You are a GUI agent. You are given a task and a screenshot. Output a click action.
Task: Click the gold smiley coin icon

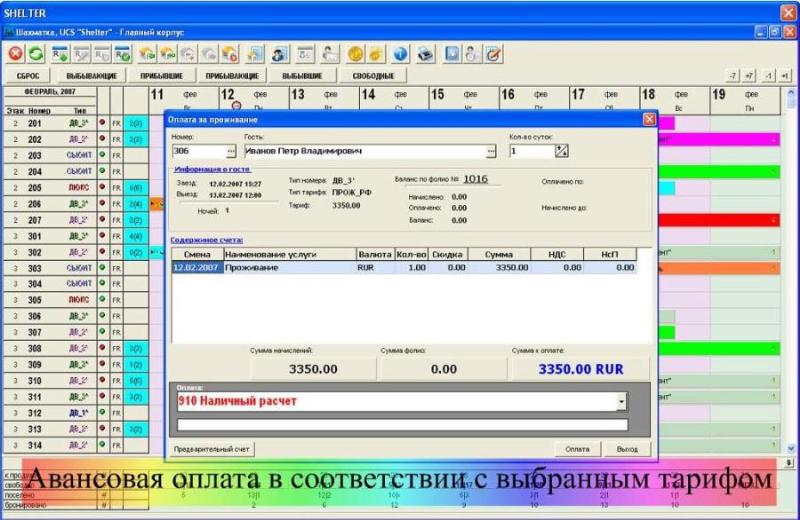click(355, 54)
